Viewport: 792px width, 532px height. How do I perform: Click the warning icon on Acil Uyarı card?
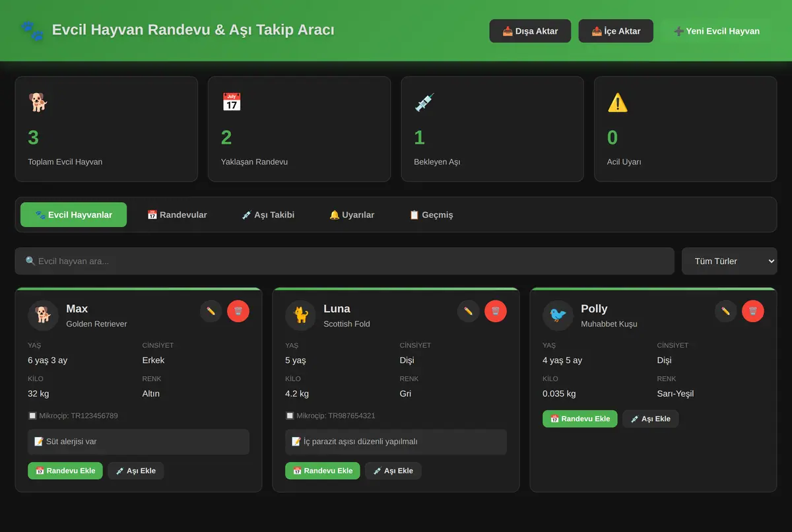[618, 102]
